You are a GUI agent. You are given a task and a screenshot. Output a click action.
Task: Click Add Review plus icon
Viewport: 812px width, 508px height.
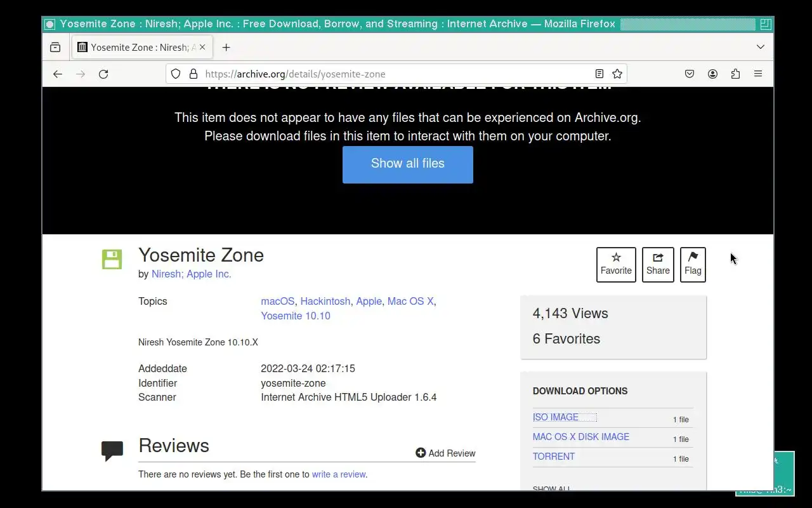421,453
